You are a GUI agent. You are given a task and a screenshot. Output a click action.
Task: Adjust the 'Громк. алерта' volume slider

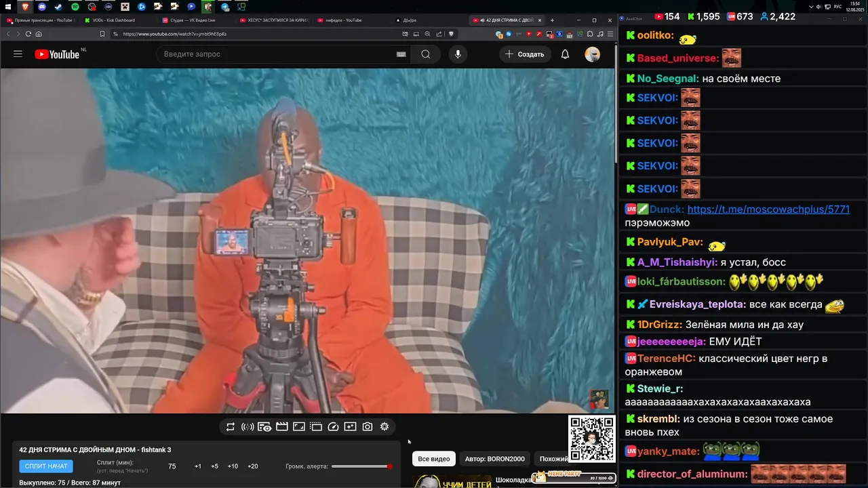point(361,466)
